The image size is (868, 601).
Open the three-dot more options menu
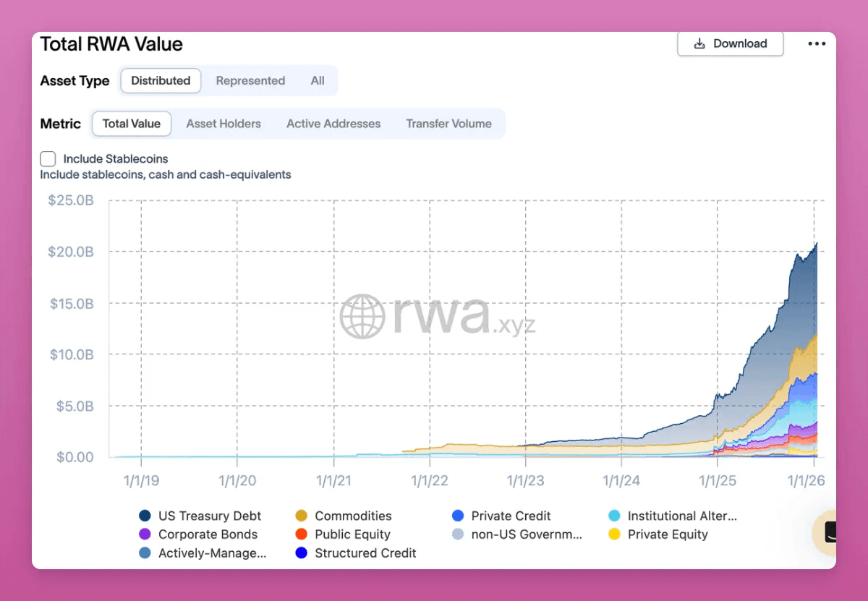(817, 43)
